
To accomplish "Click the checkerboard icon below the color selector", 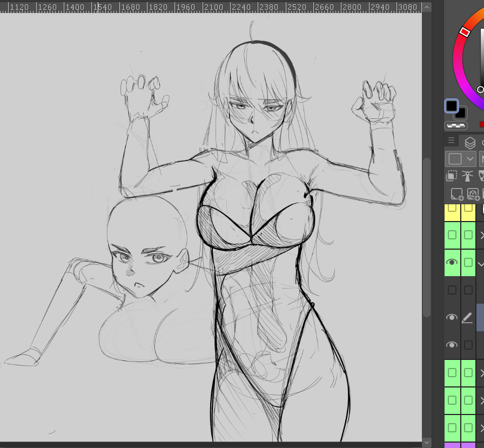I will point(455,125).
